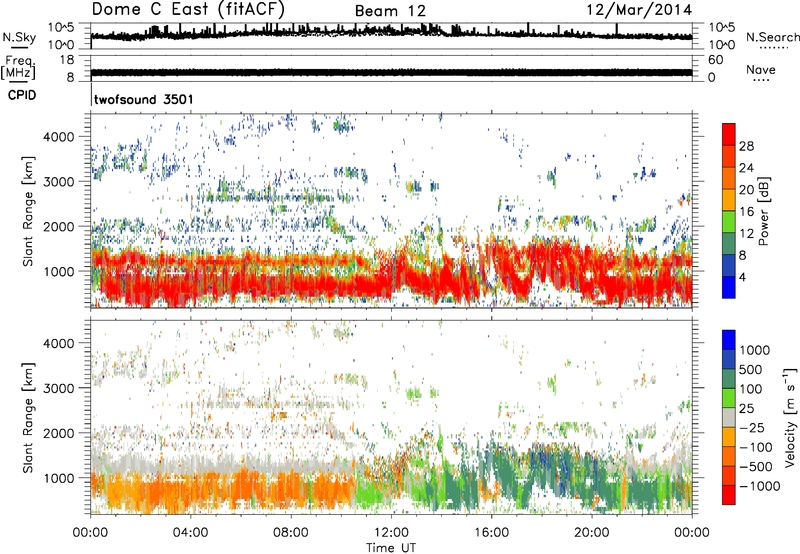Select the '100' label on Velocity color bar
Viewport: 800px width, 554px height.
751,389
